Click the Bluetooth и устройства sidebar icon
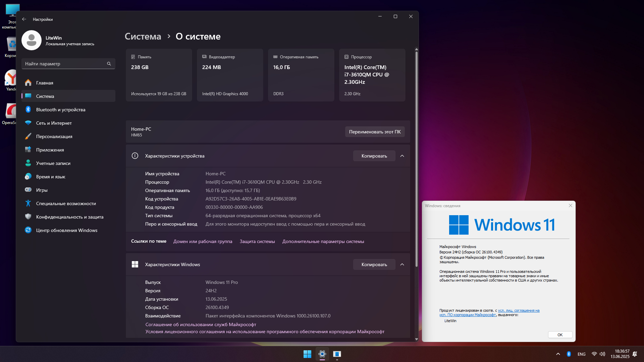 (x=28, y=110)
